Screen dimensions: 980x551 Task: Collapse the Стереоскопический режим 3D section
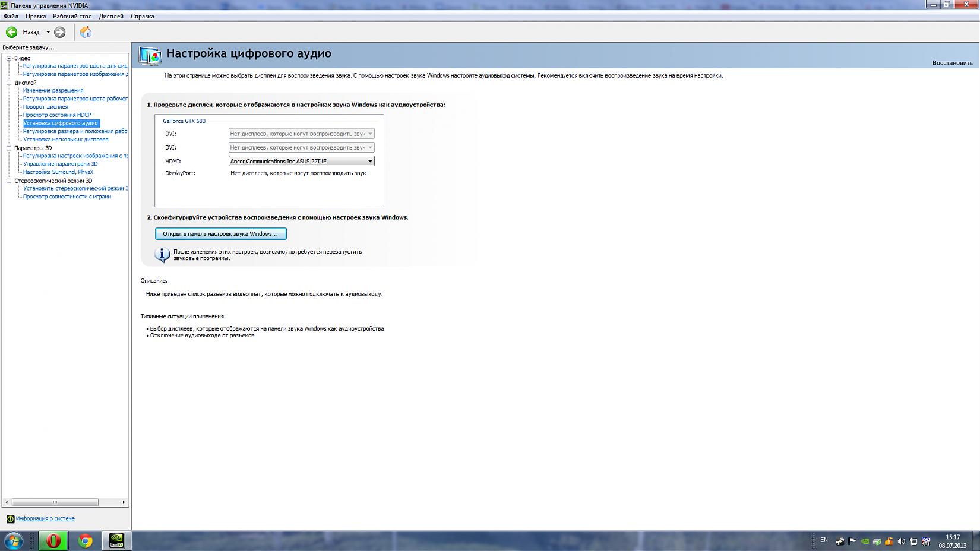tap(9, 180)
